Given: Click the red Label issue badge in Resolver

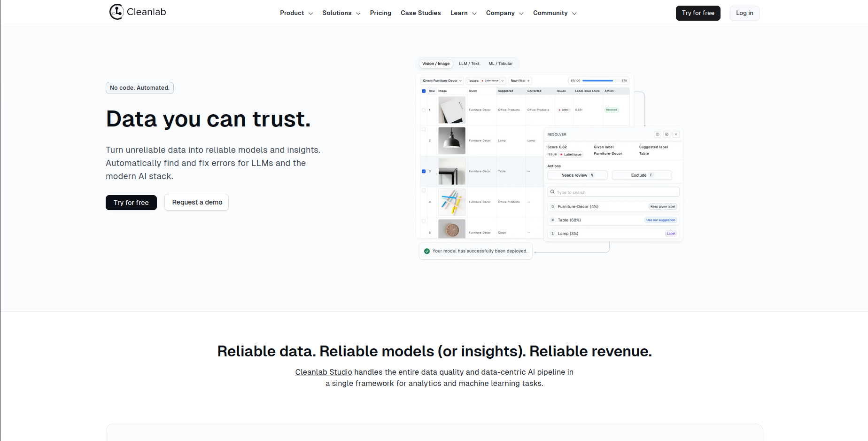Looking at the screenshot, I should coord(571,154).
